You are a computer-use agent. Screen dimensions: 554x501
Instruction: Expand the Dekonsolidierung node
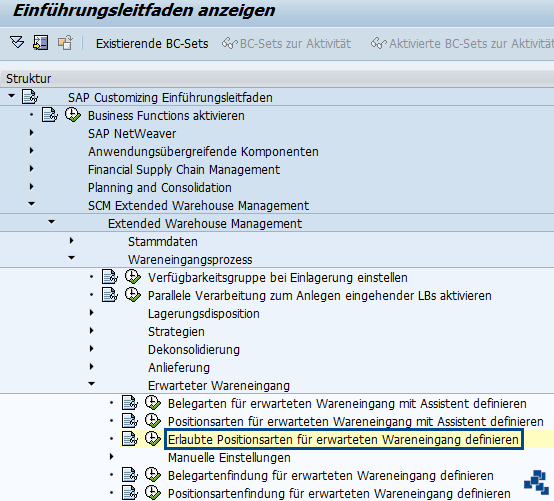point(92,348)
